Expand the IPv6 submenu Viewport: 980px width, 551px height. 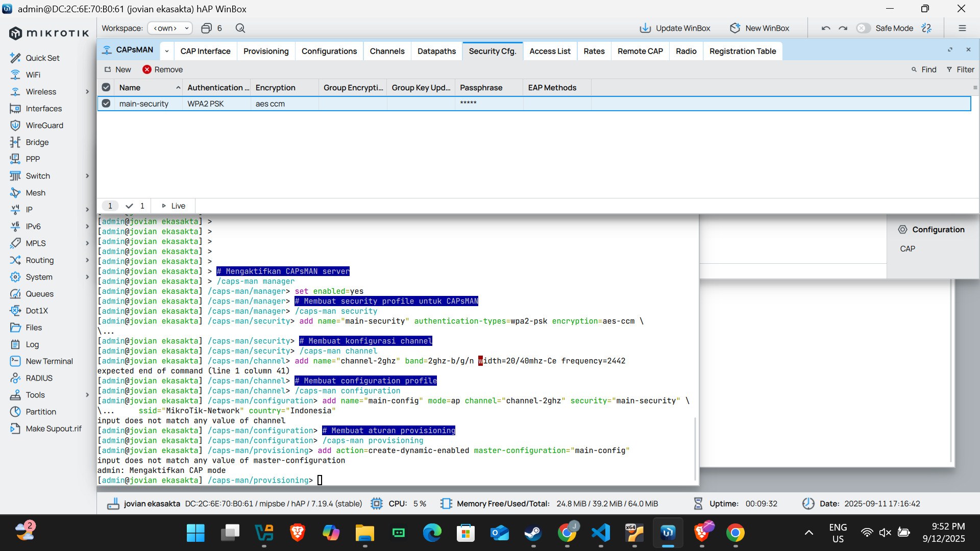[87, 226]
